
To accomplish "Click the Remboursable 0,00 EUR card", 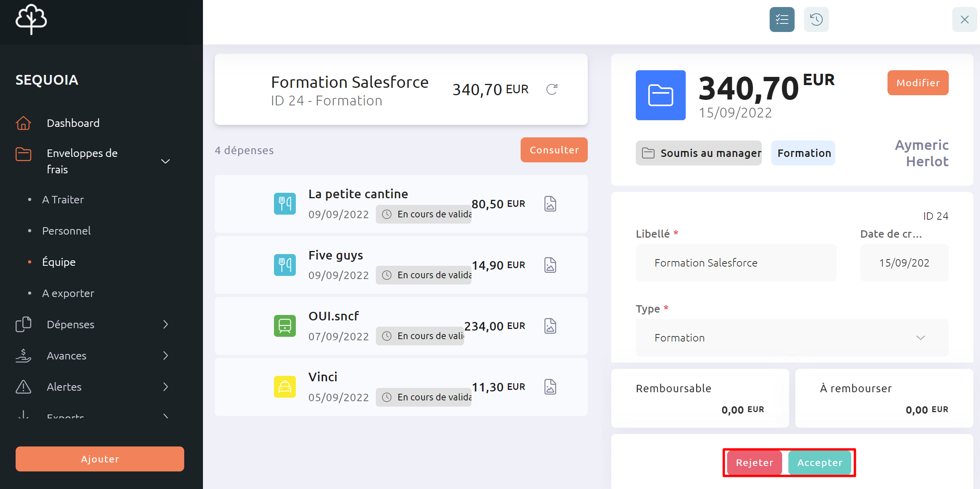I will [700, 398].
